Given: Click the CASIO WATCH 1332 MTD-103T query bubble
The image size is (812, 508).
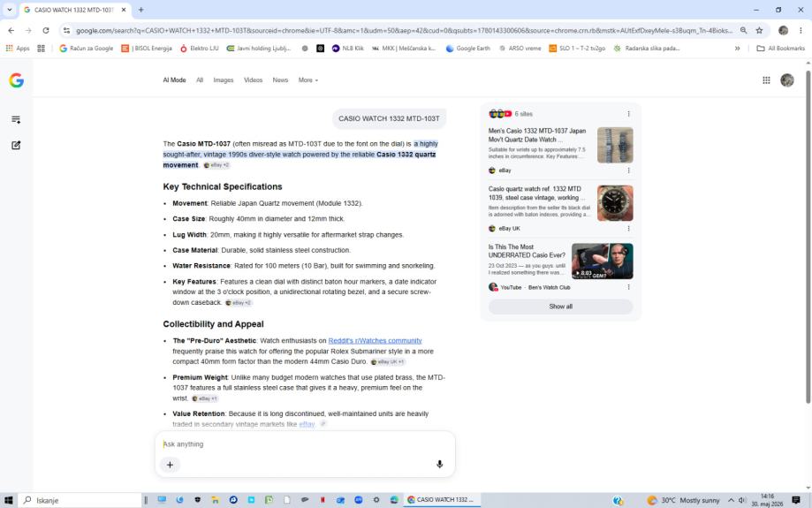Looking at the screenshot, I should tap(389, 118).
